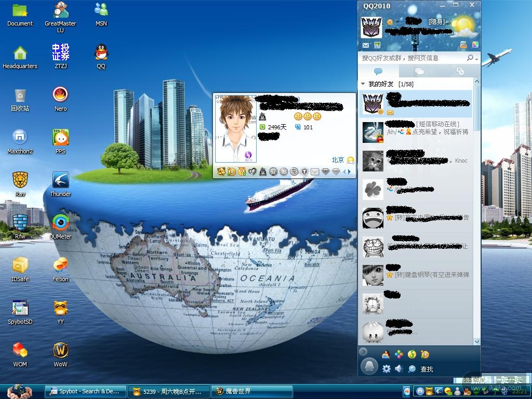Click the weather sun icon in QQ header
This screenshot has height=399, width=532.
point(463,26)
